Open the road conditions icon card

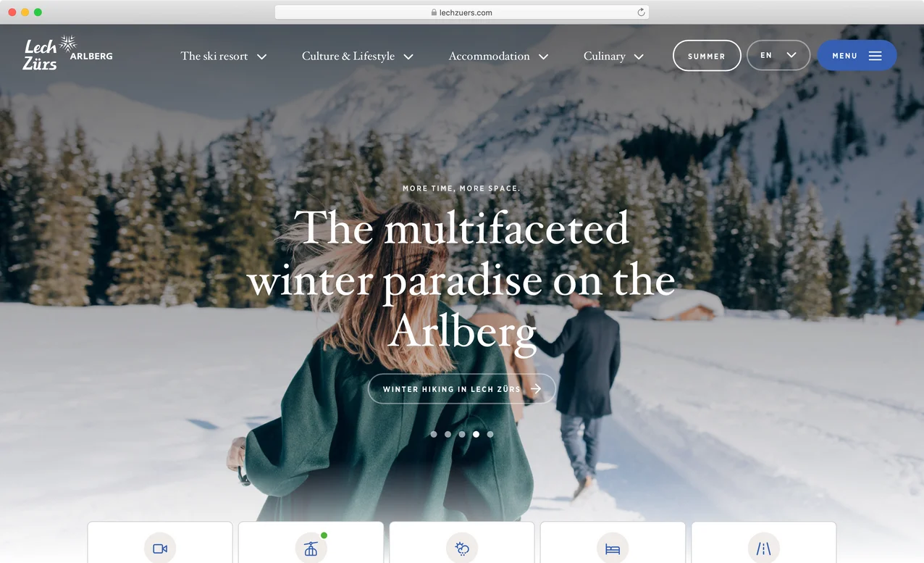point(764,543)
